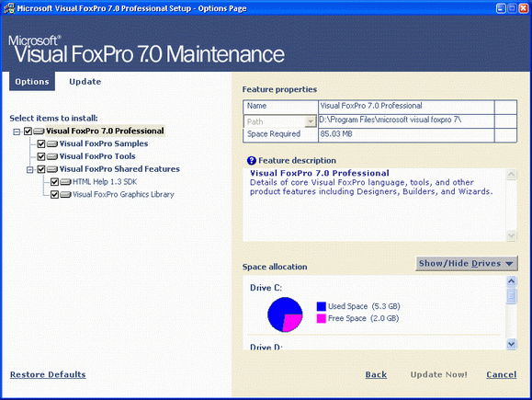
Task: Select Visual FoxPro 7.0 Professional tree item
Action: (x=105, y=131)
